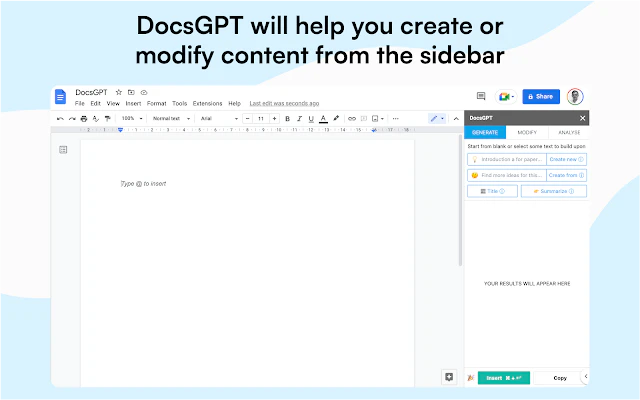
Task: Click the document title DocsGPT
Action: [x=91, y=92]
